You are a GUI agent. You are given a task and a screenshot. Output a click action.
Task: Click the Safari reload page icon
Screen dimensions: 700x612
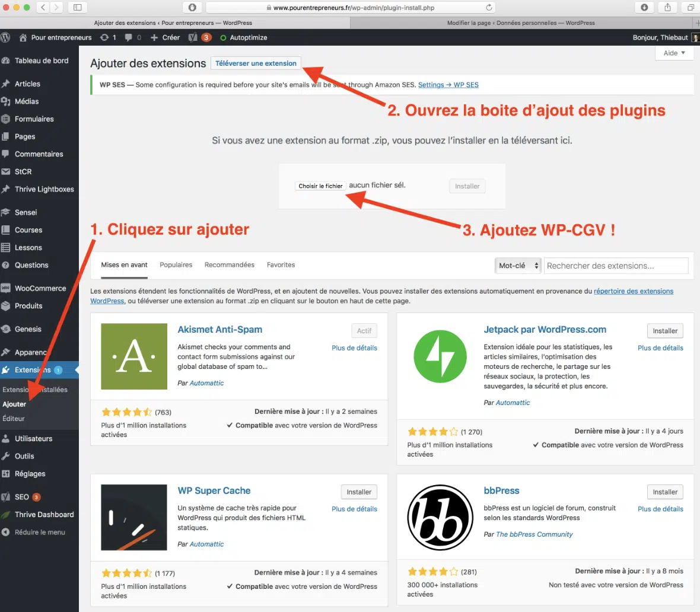(x=489, y=8)
